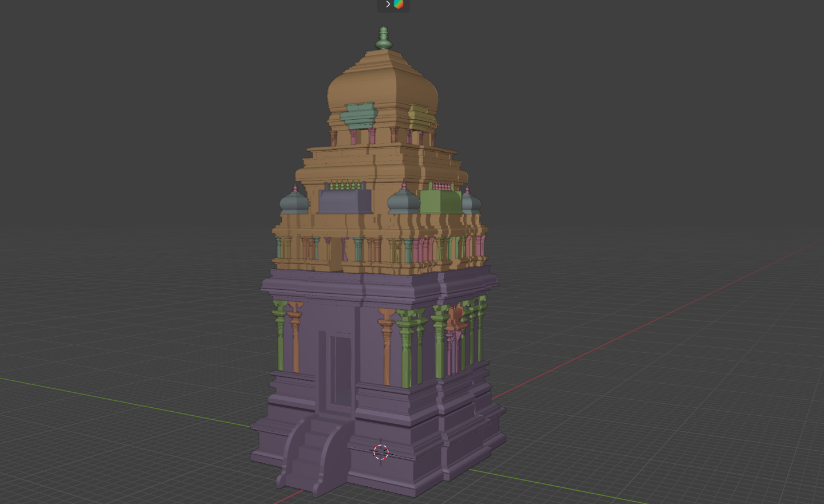
Task: Click the 3D cursor on the temple base
Action: [381, 452]
